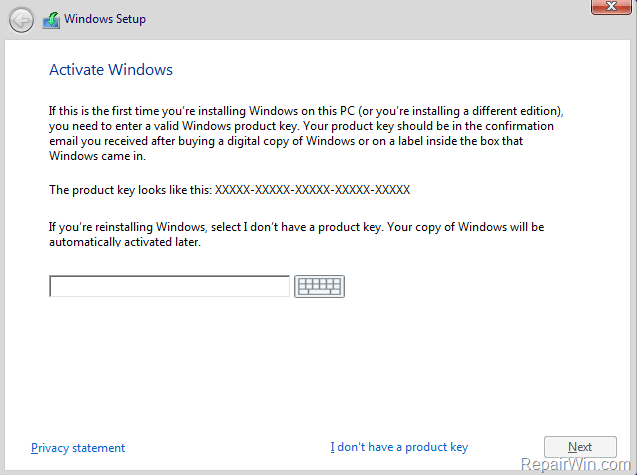Click the XXXXX-XXXXX-XXXXX-XXXXX-XXXXX sample key text

click(x=312, y=190)
